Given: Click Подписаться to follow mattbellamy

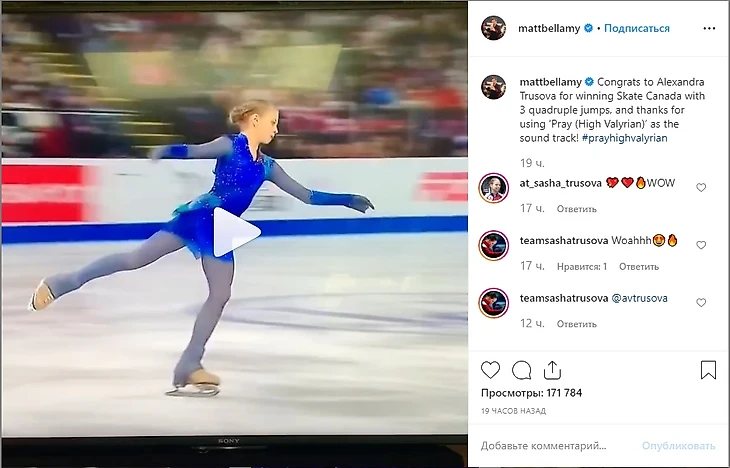Looking at the screenshot, I should click(x=636, y=28).
